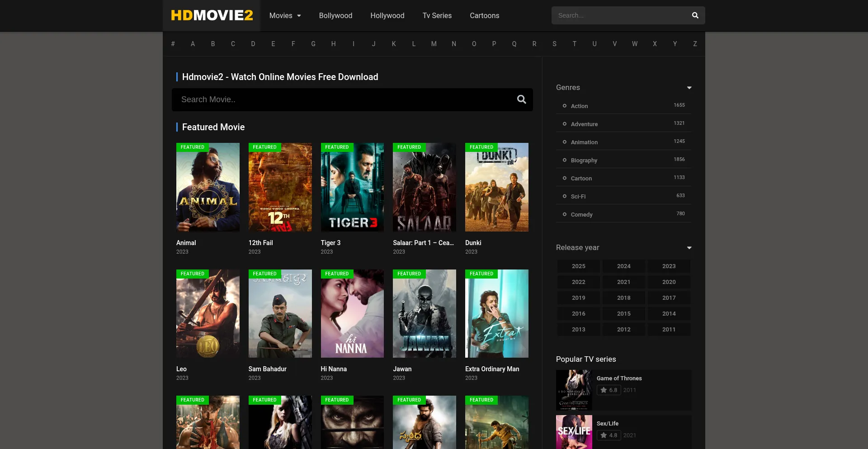Click the star icon next to Game of Thrones rating
868x449 pixels.
[604, 390]
